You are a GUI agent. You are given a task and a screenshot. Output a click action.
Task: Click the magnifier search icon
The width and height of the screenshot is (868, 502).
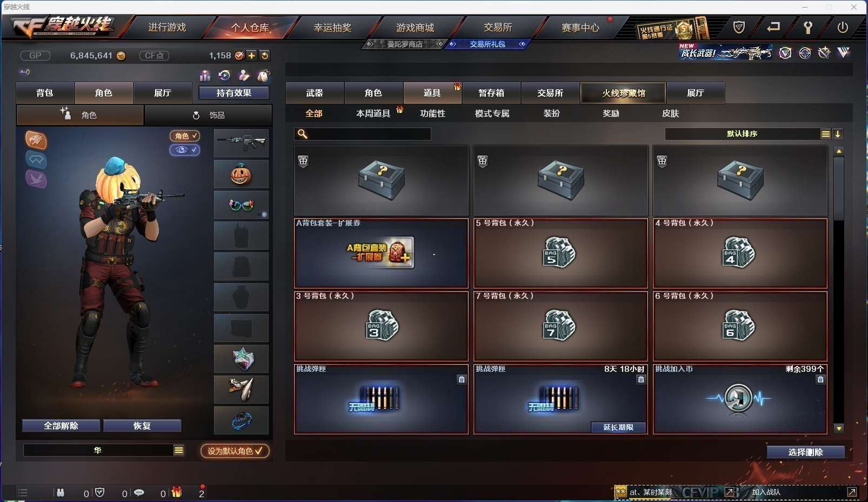[303, 133]
